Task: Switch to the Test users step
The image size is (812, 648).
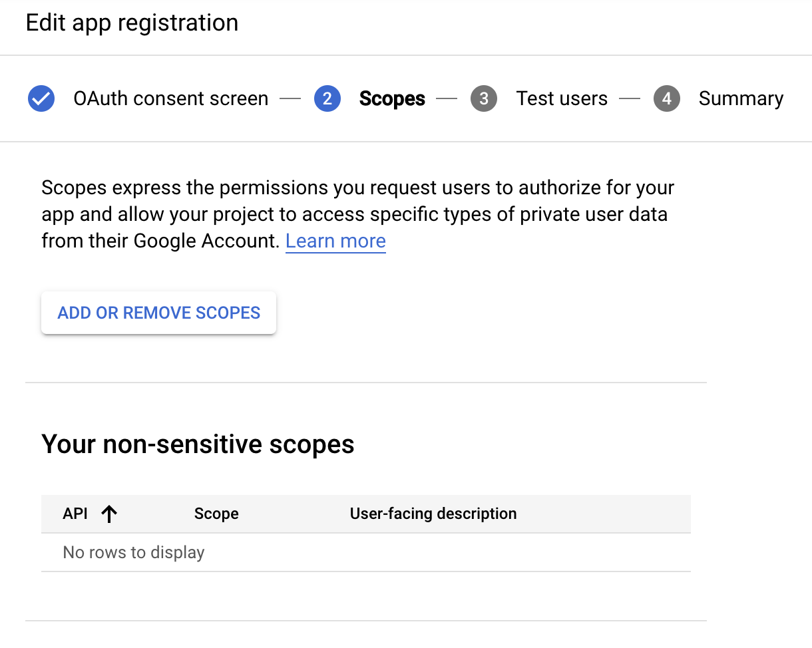Action: point(562,98)
